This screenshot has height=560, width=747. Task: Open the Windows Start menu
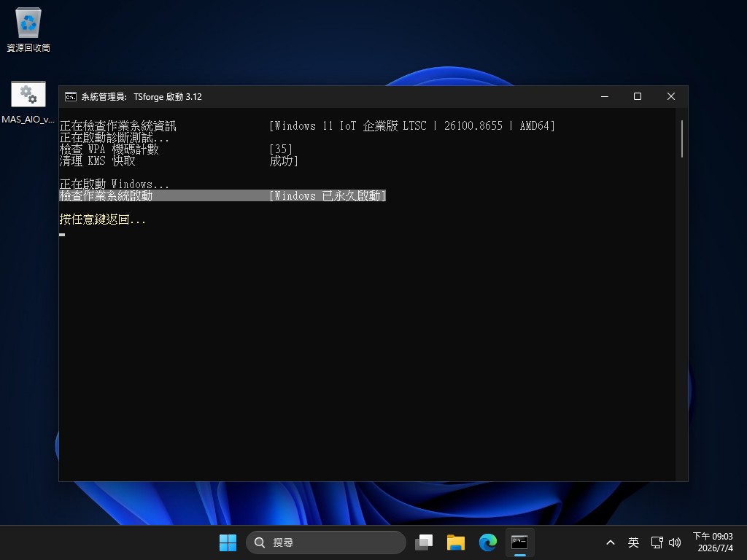click(x=228, y=542)
